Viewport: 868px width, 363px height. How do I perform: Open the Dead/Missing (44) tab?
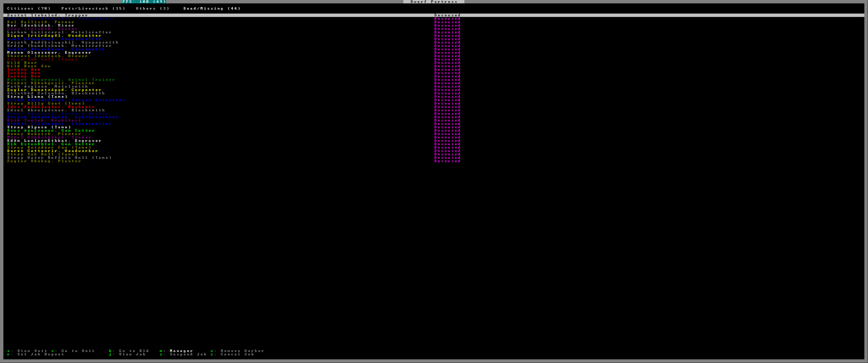(x=212, y=8)
